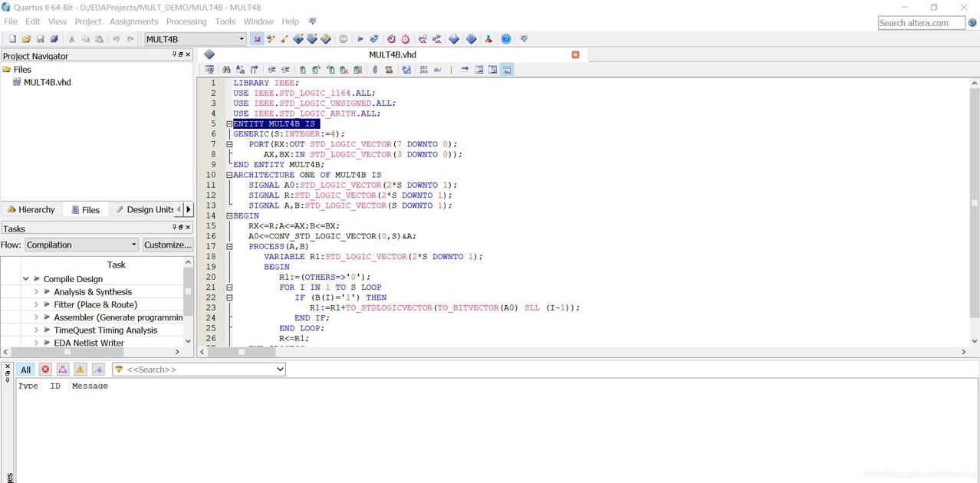Collapse PROCESS code fold at line 17
Screen dimensions: 980x483
click(229, 247)
